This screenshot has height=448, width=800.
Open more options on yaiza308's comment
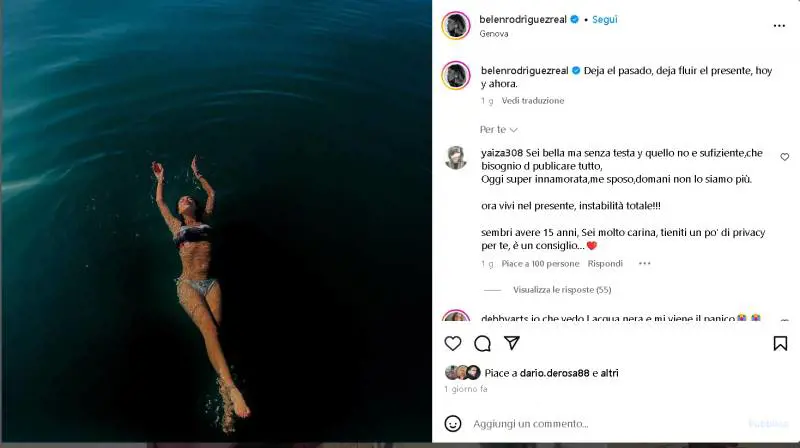coord(645,264)
